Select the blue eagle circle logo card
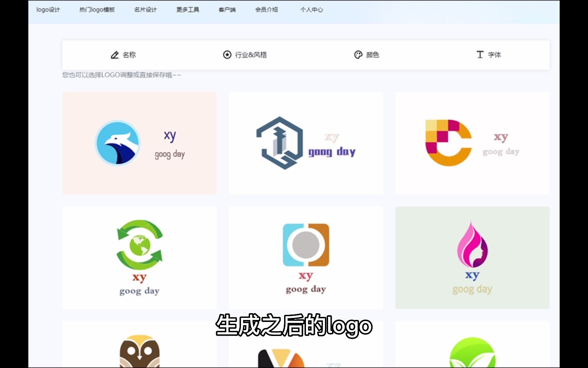This screenshot has width=588, height=368. point(140,143)
